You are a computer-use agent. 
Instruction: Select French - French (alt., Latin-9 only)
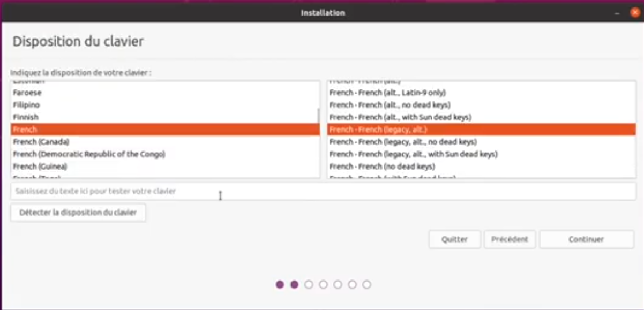(481, 93)
